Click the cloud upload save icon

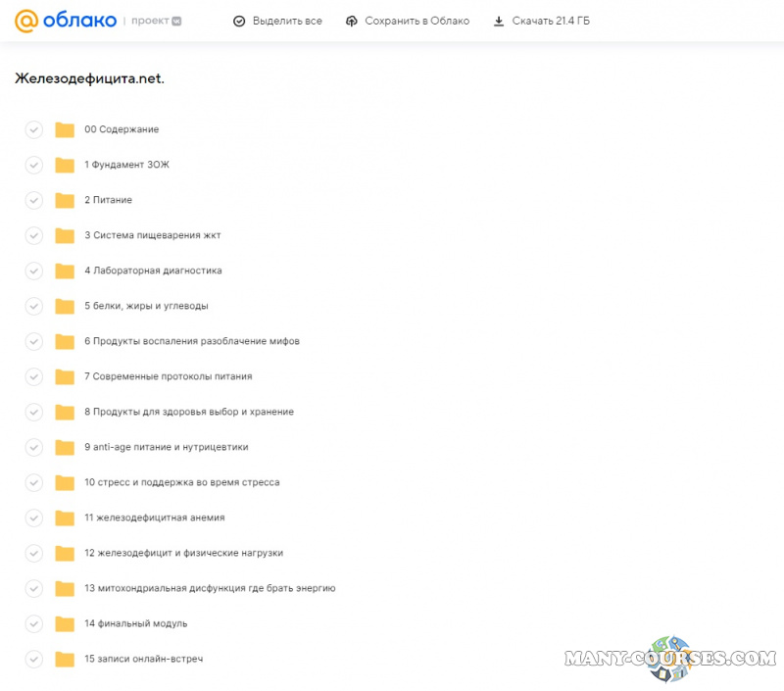coord(352,21)
